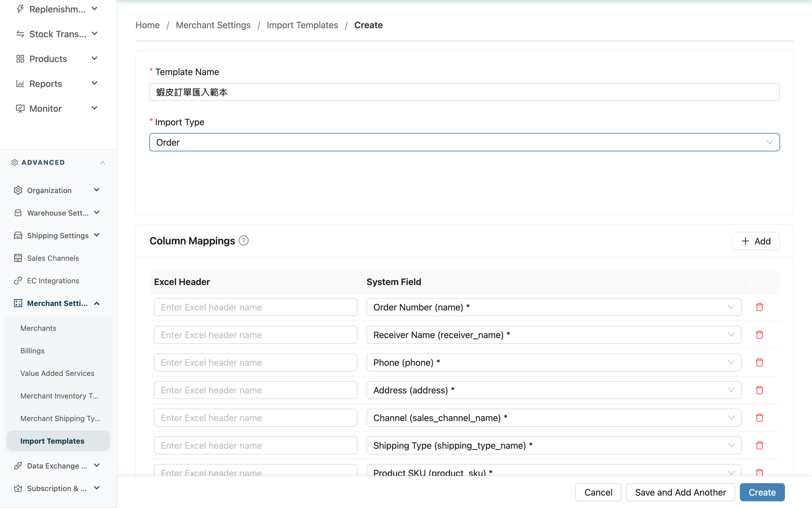Screen dimensions: 812x508
Task: Open EC Integrations sidebar item
Action: click(53, 281)
